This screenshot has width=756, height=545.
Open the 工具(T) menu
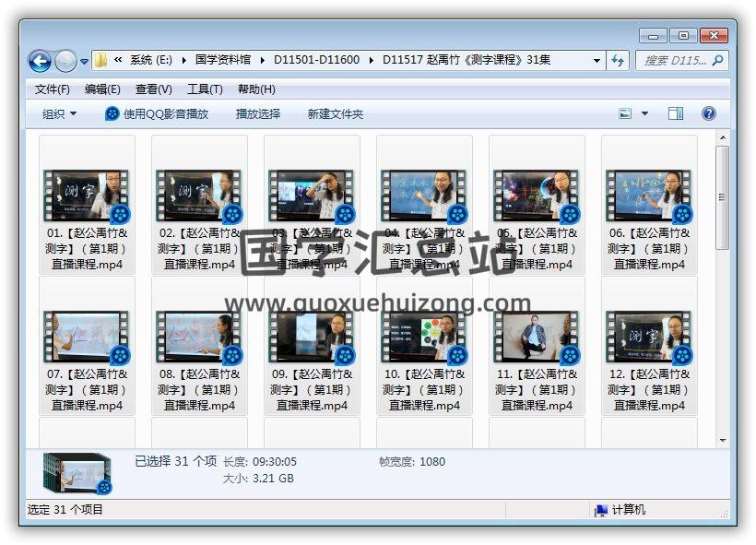(205, 89)
